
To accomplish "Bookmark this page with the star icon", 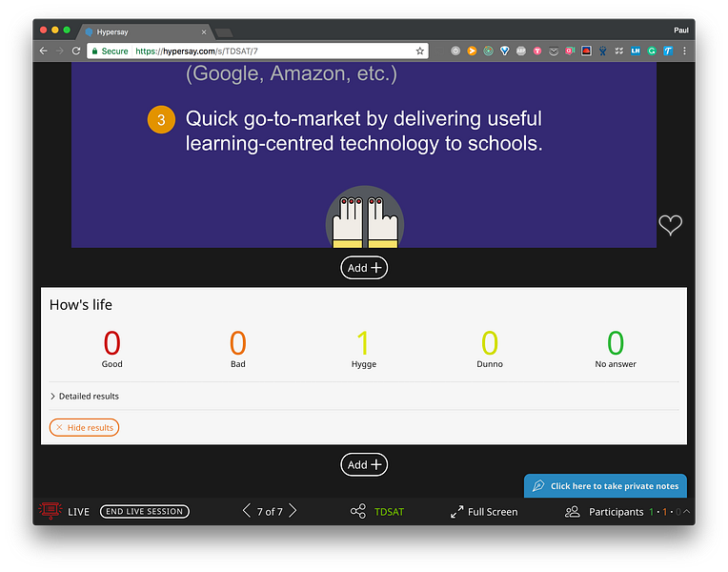I will (419, 51).
